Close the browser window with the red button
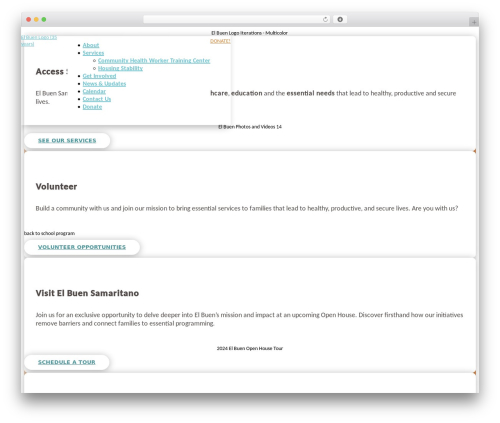Image resolution: width=500 pixels, height=423 pixels. pyautogui.click(x=29, y=20)
